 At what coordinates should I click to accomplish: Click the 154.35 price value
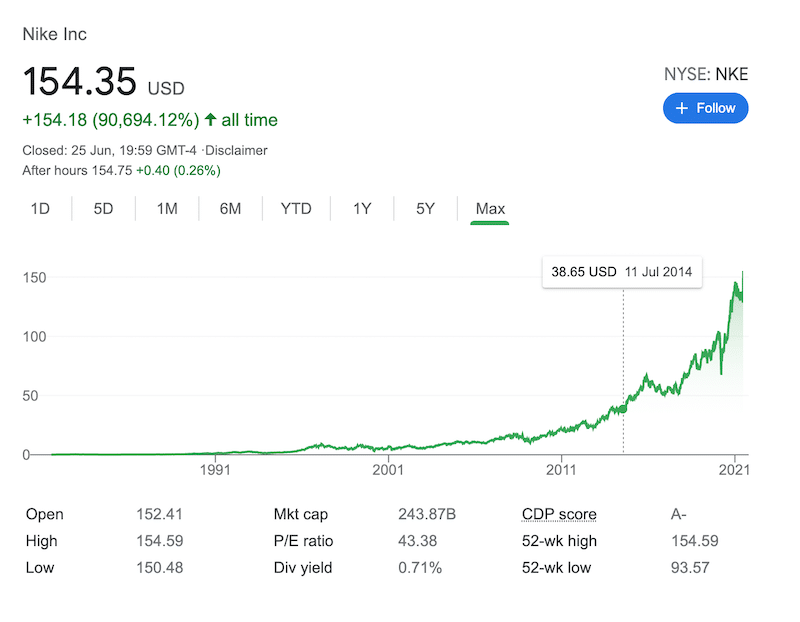[x=80, y=82]
